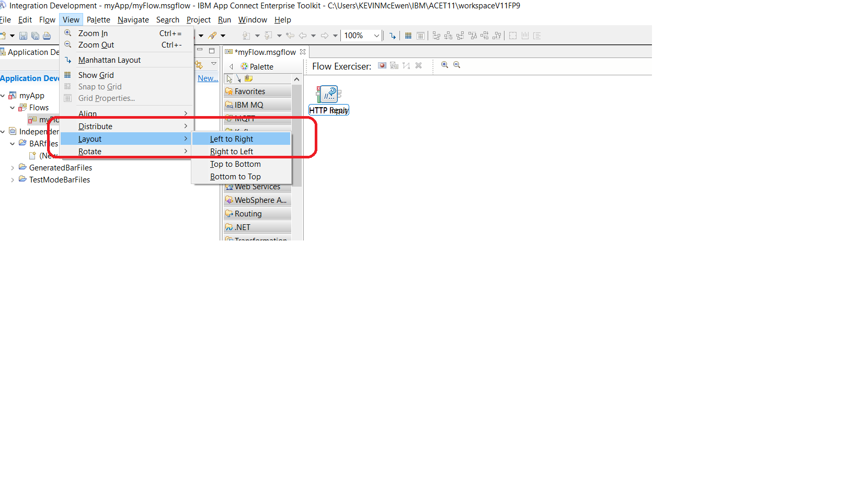Open the WebSphere A... palette drawer
The height and width of the screenshot is (504, 848).
[x=257, y=200]
